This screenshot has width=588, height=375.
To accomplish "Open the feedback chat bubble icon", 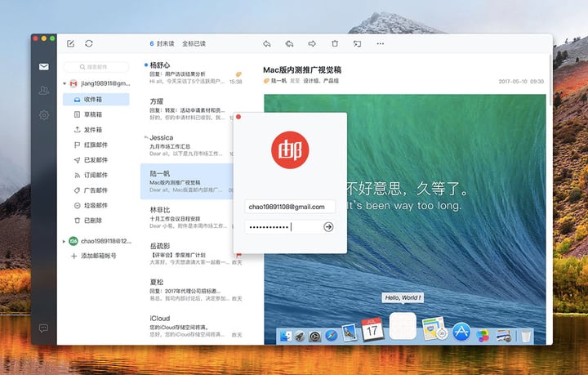I will (43, 328).
